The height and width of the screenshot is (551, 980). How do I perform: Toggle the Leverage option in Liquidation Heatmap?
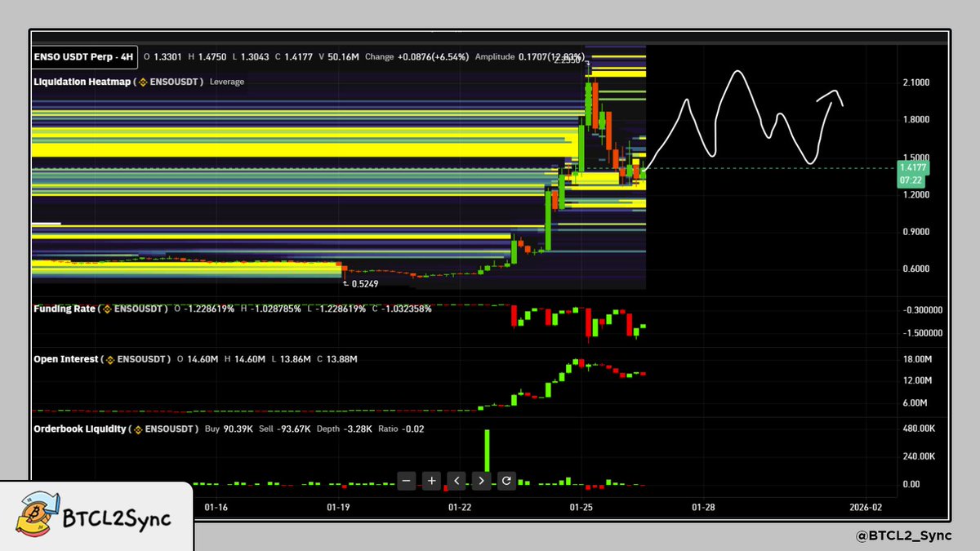226,82
